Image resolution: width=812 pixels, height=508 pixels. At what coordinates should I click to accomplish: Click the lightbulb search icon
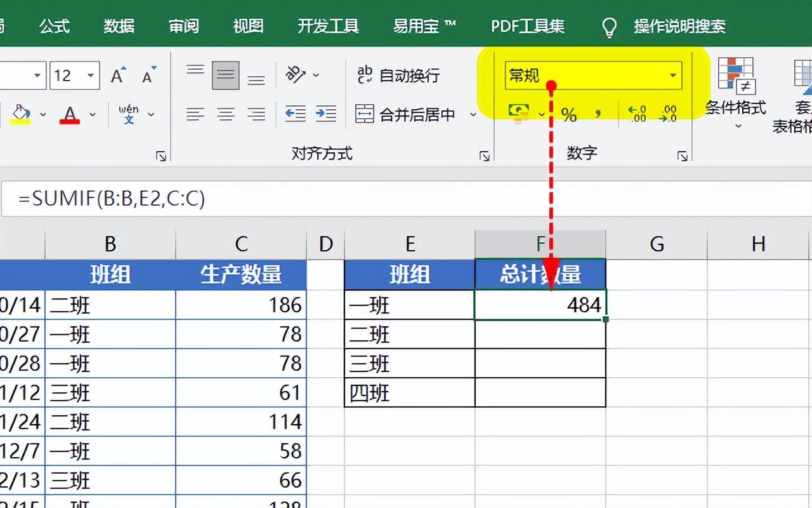(609, 27)
